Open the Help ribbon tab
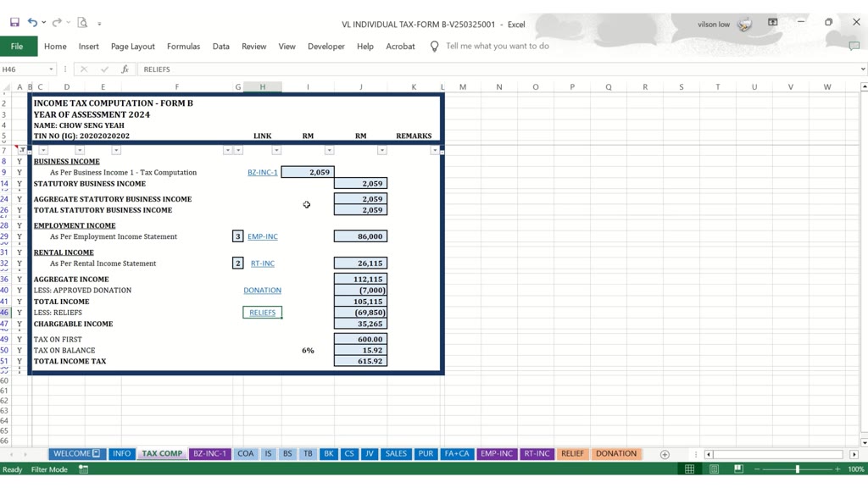 point(365,47)
